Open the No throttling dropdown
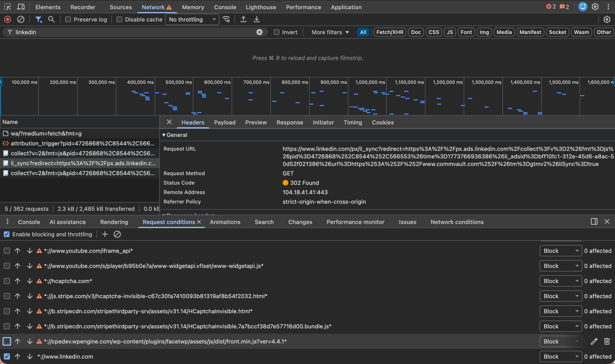Image resolution: width=615 pixels, height=364 pixels. (192, 19)
